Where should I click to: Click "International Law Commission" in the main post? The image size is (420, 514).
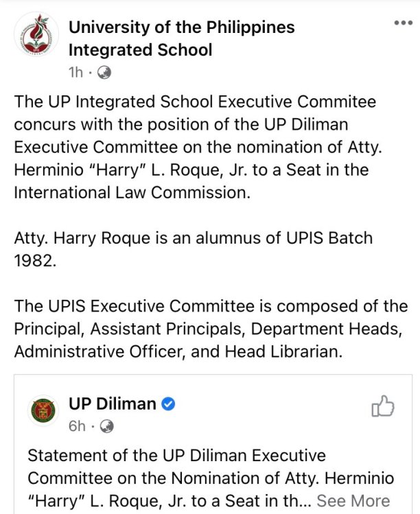point(132,192)
